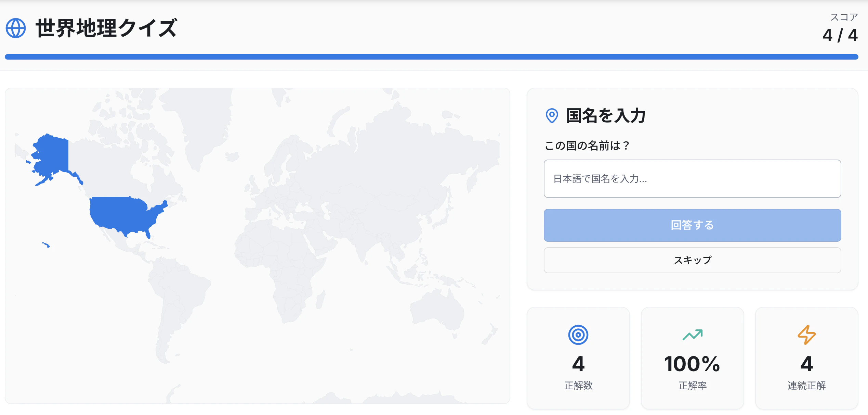
Task: Click the target icon above 正解数
Action: tap(578, 335)
